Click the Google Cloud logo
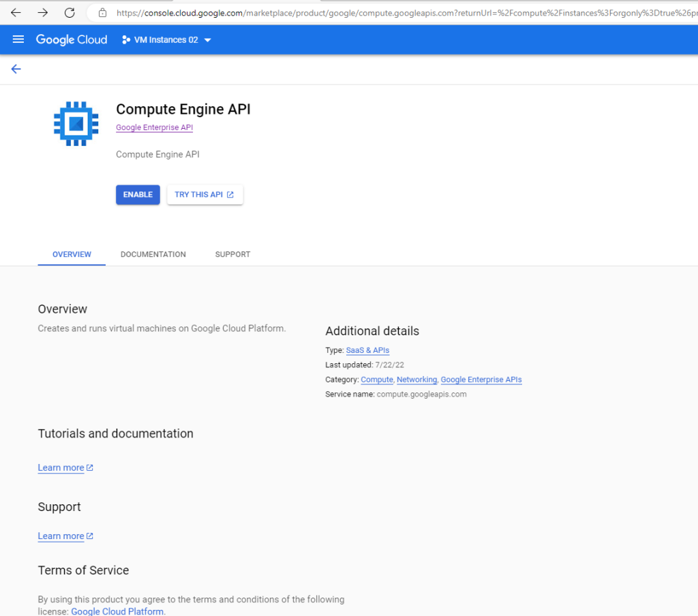 click(72, 40)
